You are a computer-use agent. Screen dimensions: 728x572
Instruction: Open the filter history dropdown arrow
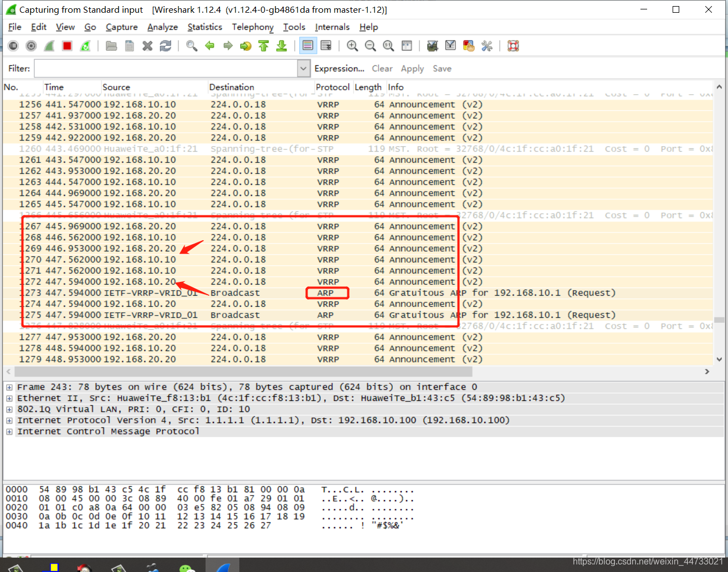pos(304,69)
